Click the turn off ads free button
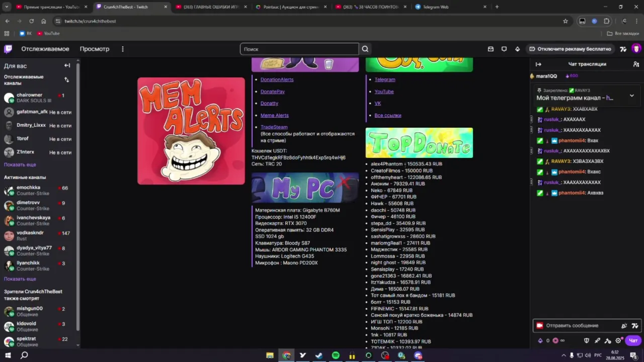This screenshot has width=644, height=362. 570,49
